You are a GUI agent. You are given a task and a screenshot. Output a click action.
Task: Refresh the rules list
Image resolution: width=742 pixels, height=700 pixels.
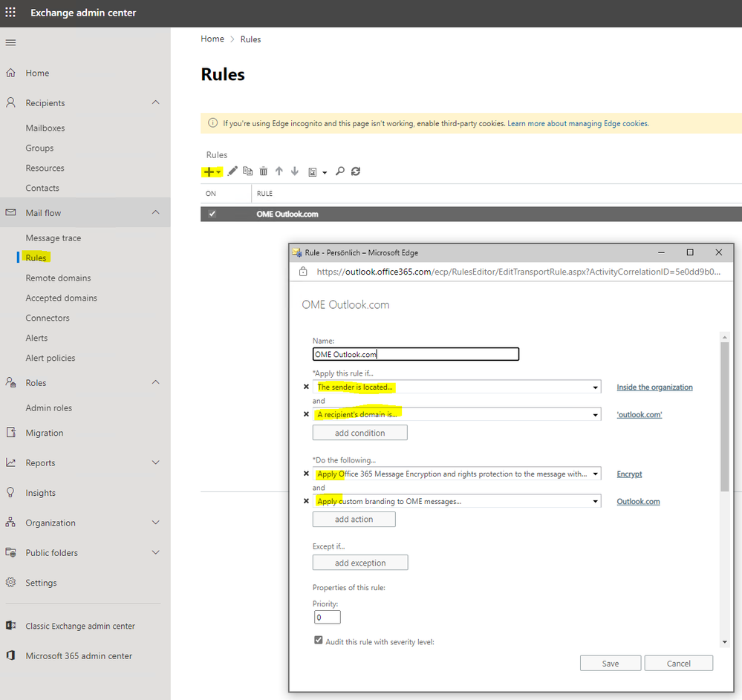point(356,171)
